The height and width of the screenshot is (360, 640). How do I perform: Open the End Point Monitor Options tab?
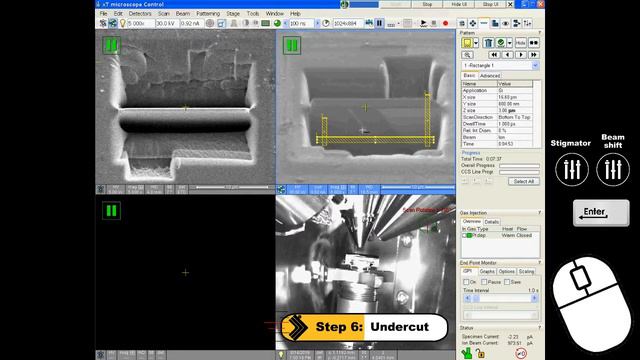tap(506, 271)
